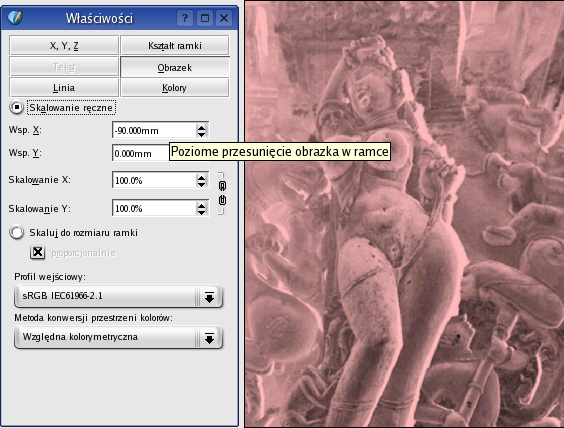Click the image in the frame
Image resolution: width=564 pixels, height=428 pixels.
pos(404,214)
